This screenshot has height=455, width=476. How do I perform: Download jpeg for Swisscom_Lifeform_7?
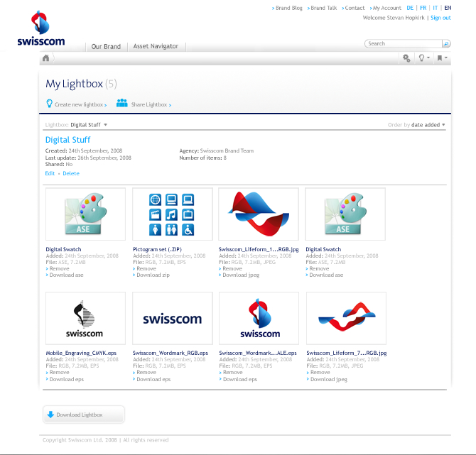(x=329, y=379)
